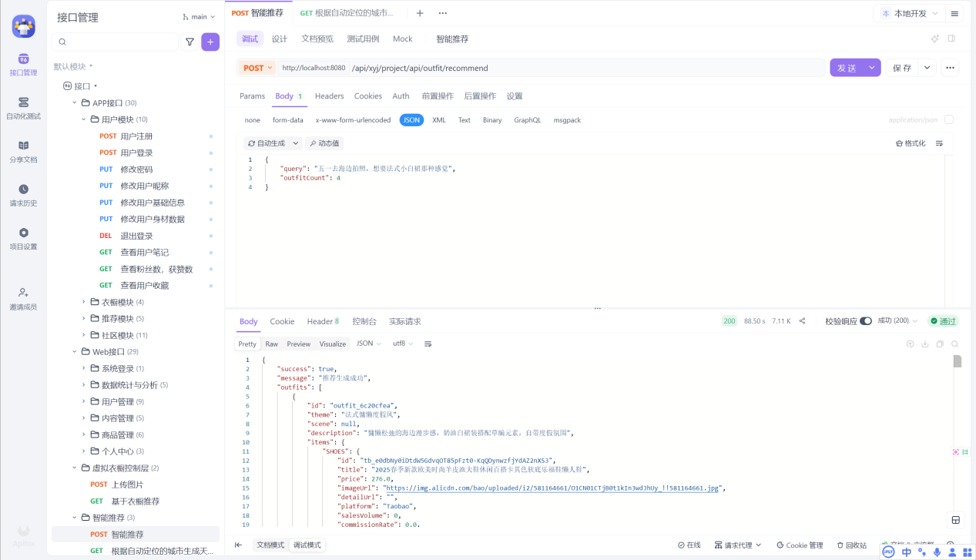Open 自动化测试 in the left sidebar
976x560 pixels.
pyautogui.click(x=23, y=109)
